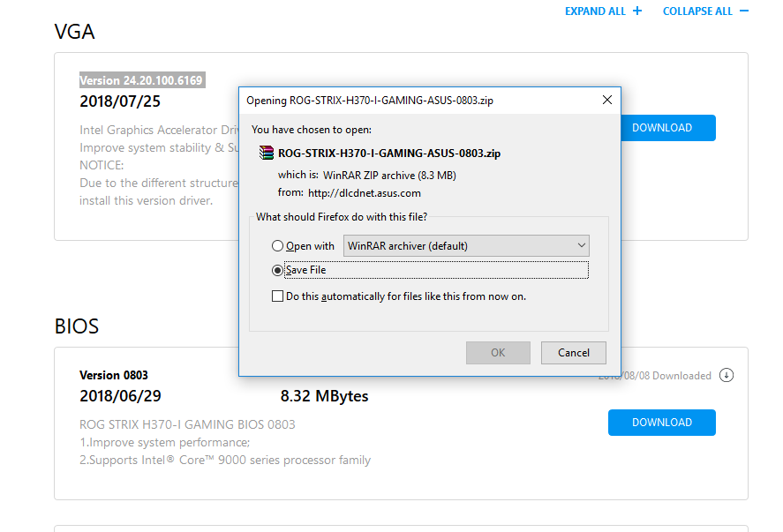Click the VGA section heading

[74, 33]
